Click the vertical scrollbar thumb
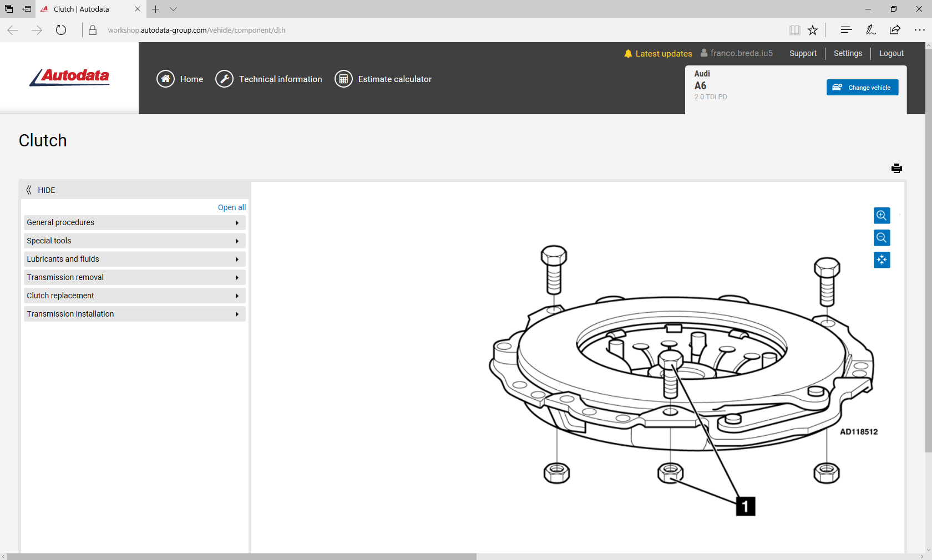This screenshot has width=932, height=560. pyautogui.click(x=928, y=251)
